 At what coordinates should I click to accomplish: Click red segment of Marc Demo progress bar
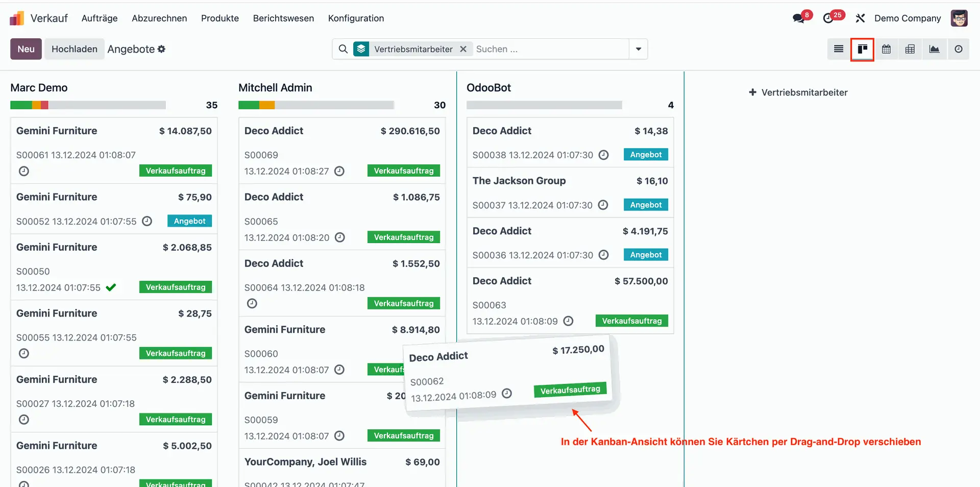pyautogui.click(x=44, y=105)
